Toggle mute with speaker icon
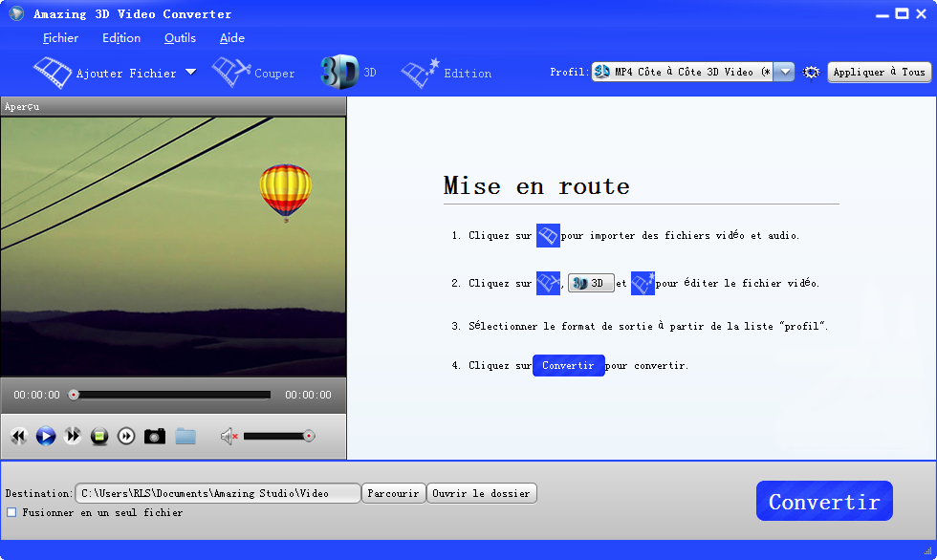This screenshot has width=937, height=560. tap(229, 437)
